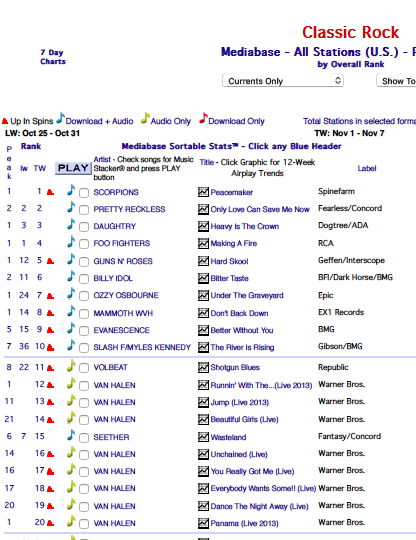Check the PRETTY RECKLESS song checkbox

point(84,210)
